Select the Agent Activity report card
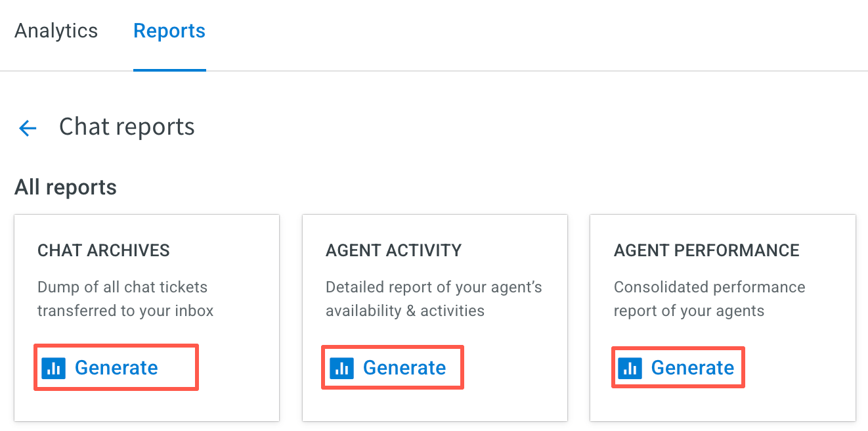The width and height of the screenshot is (868, 431). click(435, 318)
